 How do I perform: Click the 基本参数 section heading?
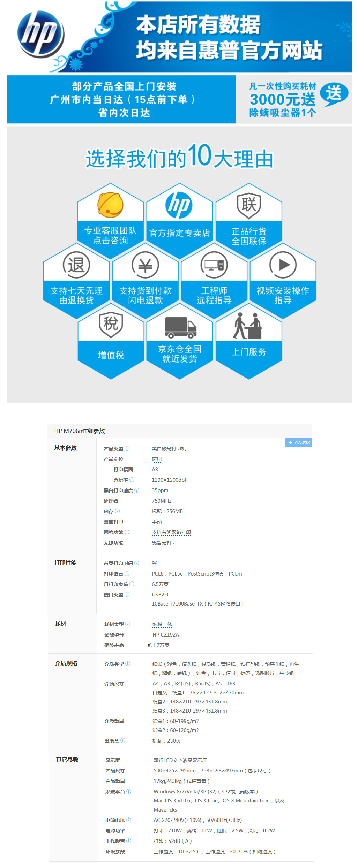[65, 448]
